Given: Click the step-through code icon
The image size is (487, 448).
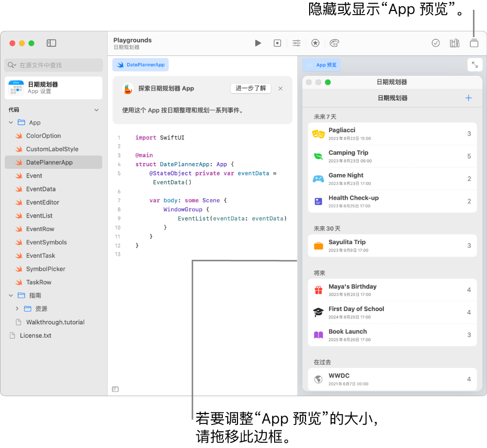Looking at the screenshot, I should click(x=277, y=43).
